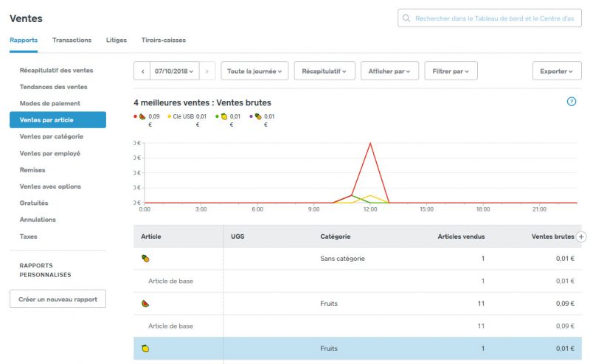
Task: Click the watermelon icon in table
Action: pyautogui.click(x=145, y=304)
